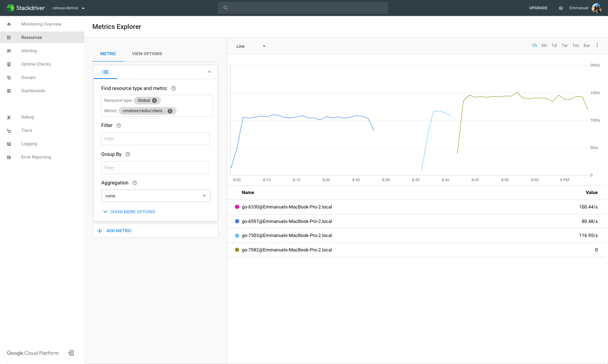Viewport: 608px width, 364px height.
Task: Open help for Find resource type and metric
Action: click(174, 88)
